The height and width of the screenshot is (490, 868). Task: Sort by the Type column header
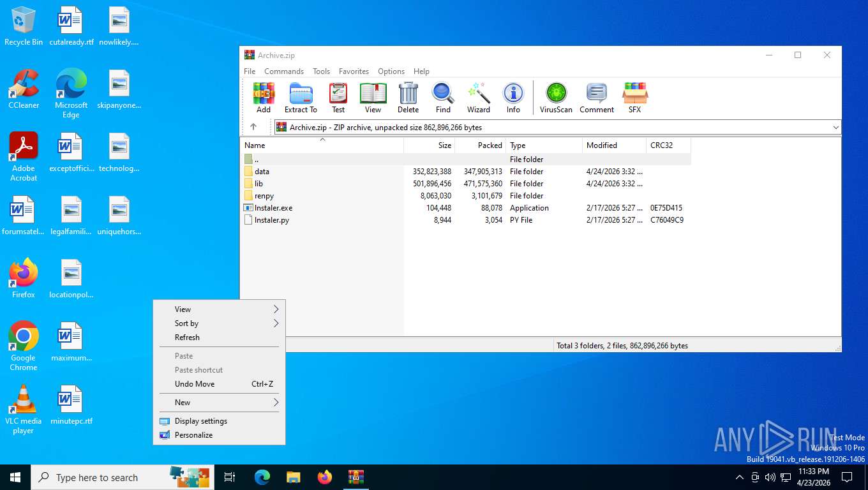click(x=544, y=145)
